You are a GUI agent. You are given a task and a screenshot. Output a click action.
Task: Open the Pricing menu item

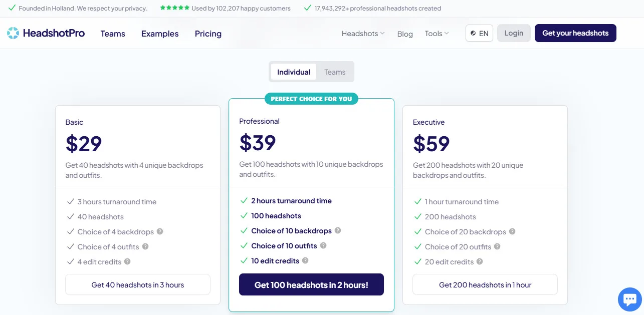207,34
